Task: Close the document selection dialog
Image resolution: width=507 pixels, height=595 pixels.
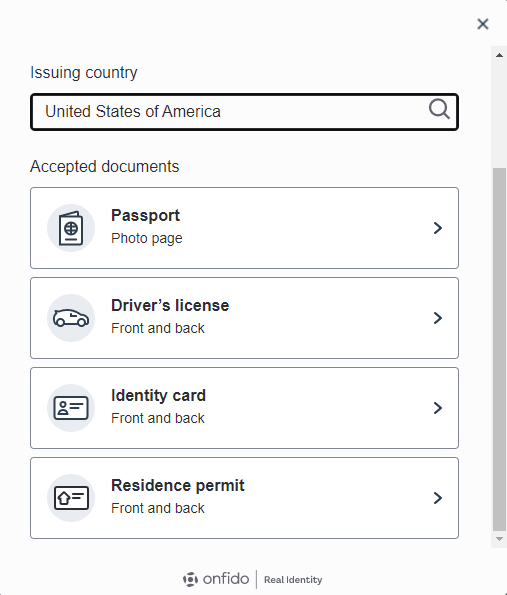Action: (483, 24)
